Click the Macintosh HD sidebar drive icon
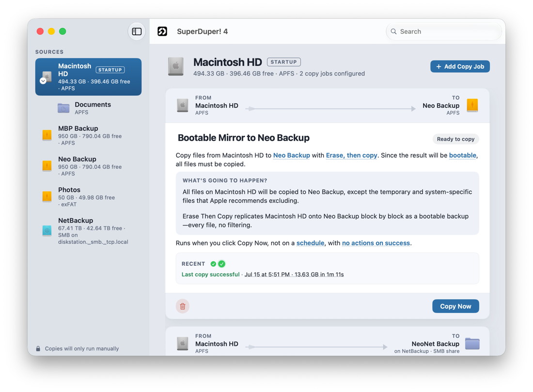This screenshot has height=392, width=533. point(47,77)
